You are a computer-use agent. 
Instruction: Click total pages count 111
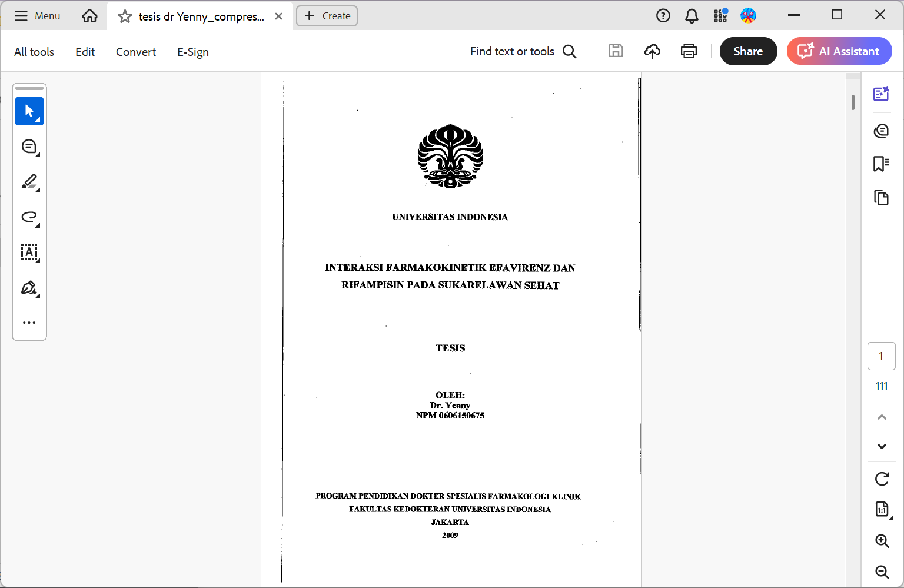(x=881, y=386)
